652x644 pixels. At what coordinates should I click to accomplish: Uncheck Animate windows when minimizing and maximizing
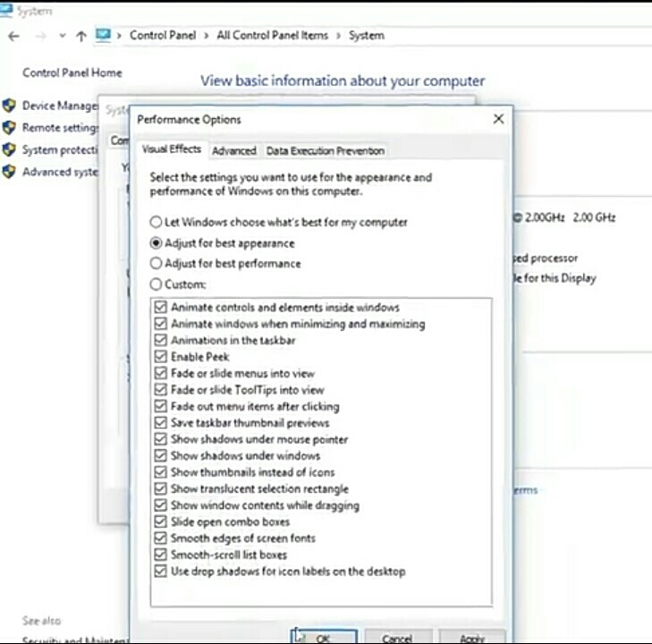pos(160,324)
